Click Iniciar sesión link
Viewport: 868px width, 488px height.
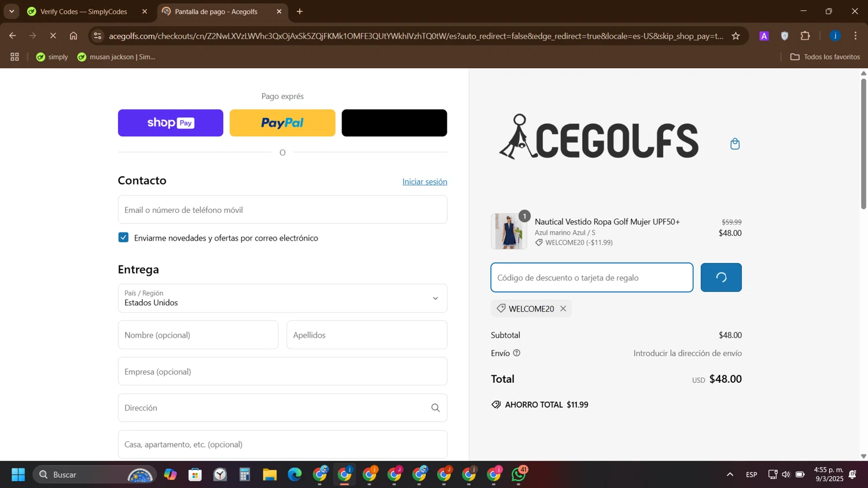pos(425,182)
